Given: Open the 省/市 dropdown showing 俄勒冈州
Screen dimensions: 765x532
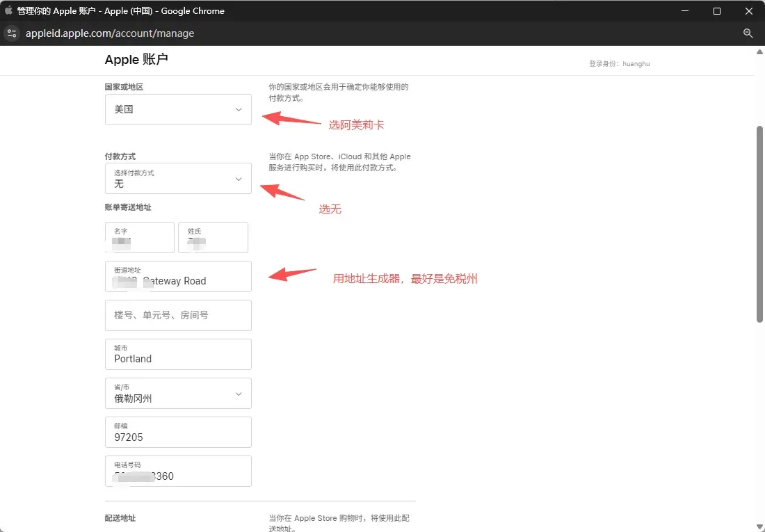Looking at the screenshot, I should point(178,394).
